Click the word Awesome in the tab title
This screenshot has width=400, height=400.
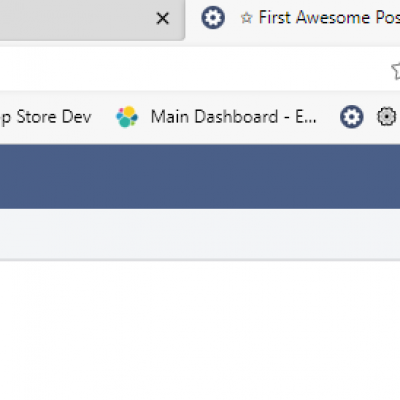[333, 17]
